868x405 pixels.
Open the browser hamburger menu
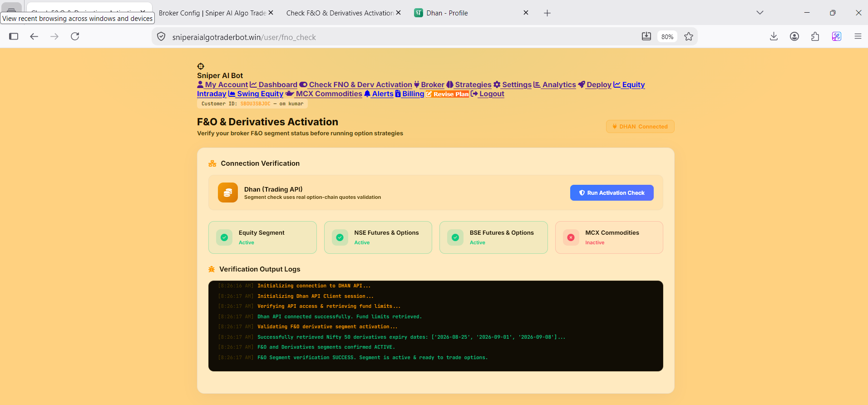(858, 36)
